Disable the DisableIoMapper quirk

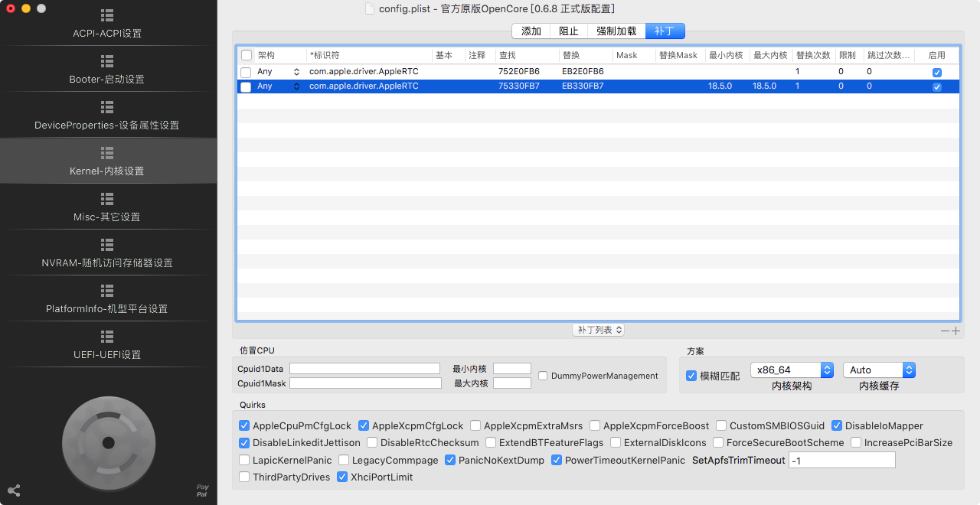[837, 425]
